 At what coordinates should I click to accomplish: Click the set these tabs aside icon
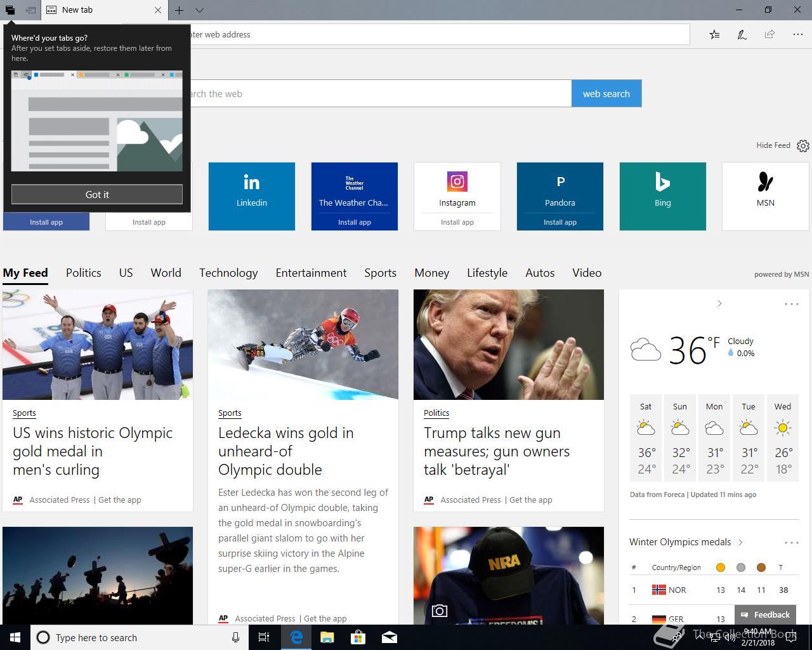point(30,10)
